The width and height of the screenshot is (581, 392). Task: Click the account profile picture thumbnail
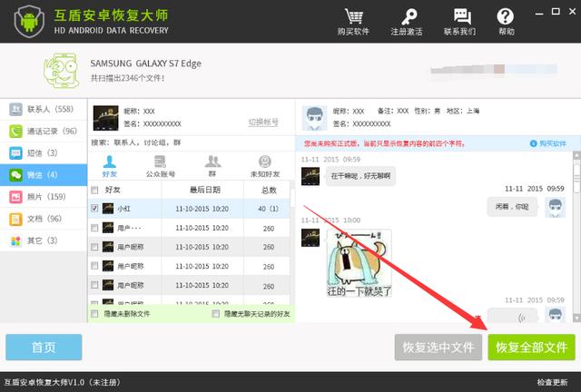(105, 118)
